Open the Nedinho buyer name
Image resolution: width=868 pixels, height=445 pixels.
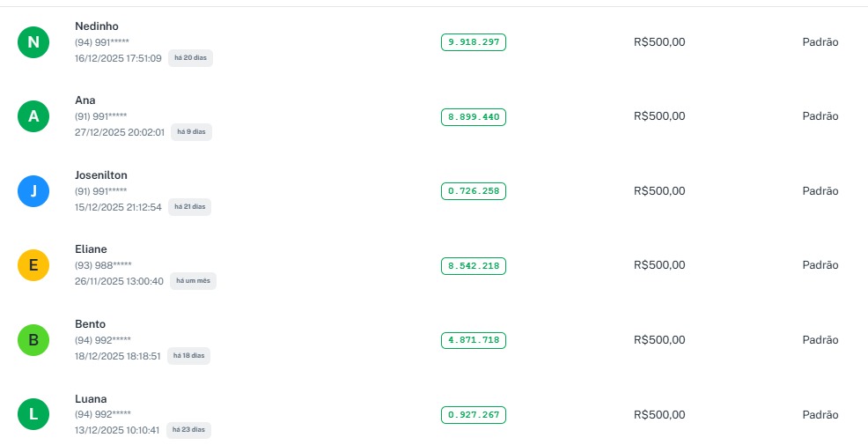pos(97,26)
